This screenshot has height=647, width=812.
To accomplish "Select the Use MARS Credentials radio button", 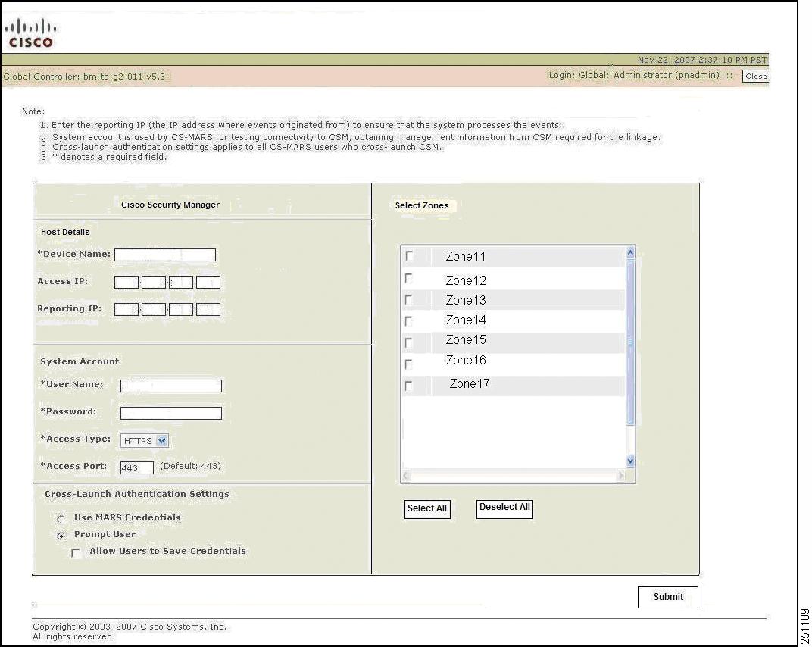I will [x=61, y=518].
